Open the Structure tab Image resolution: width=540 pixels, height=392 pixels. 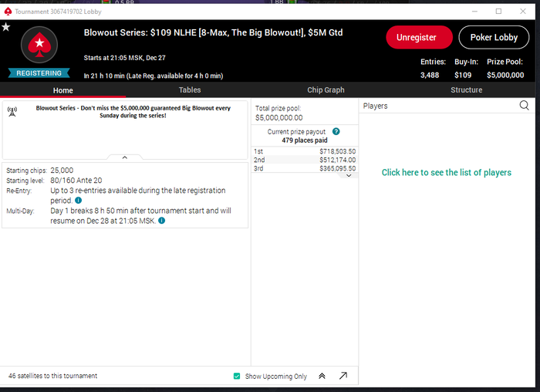pyautogui.click(x=466, y=90)
